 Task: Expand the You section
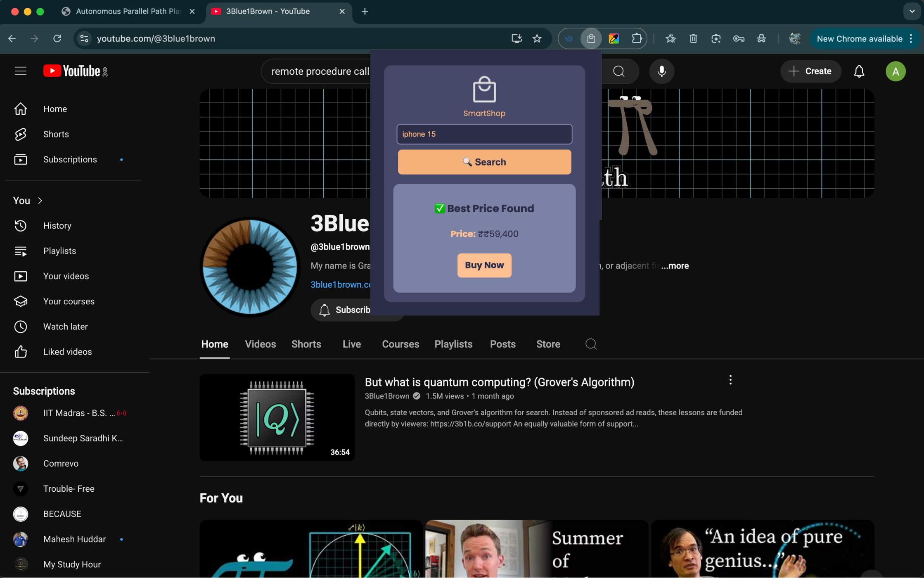(28, 201)
